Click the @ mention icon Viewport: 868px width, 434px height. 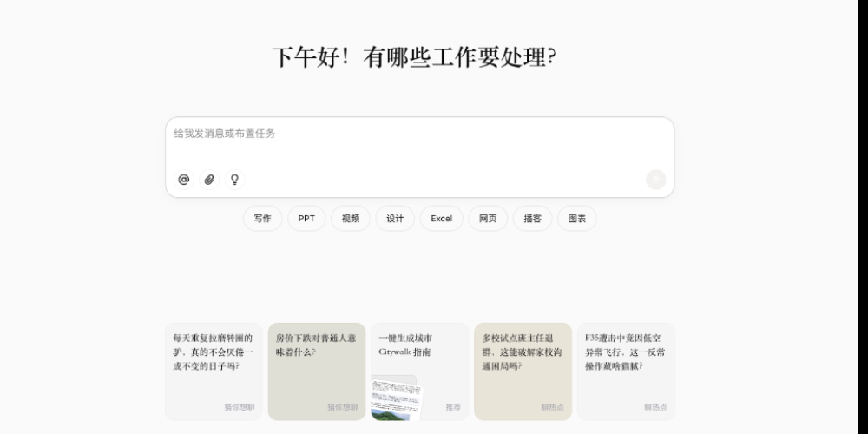click(184, 180)
